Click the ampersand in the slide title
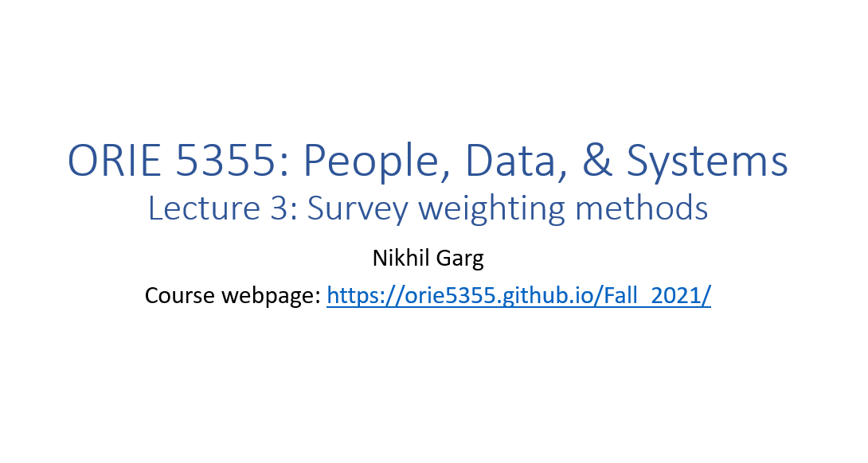The height and width of the screenshot is (463, 868). (x=596, y=161)
